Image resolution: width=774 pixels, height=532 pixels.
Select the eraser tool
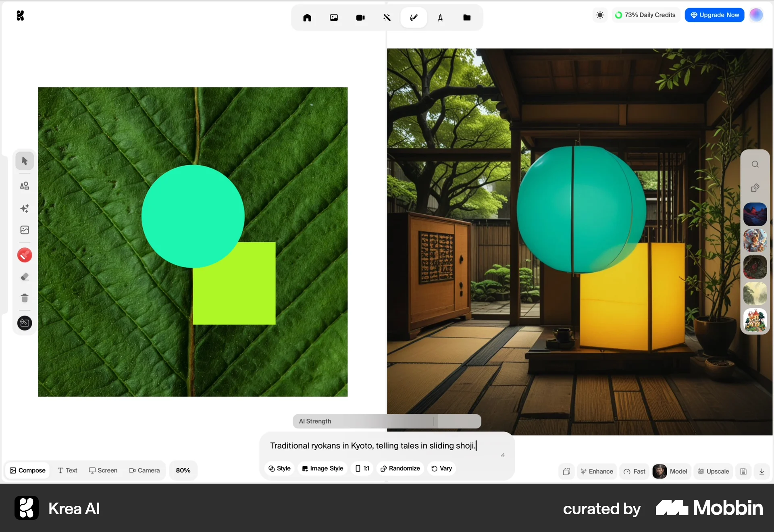pyautogui.click(x=25, y=277)
